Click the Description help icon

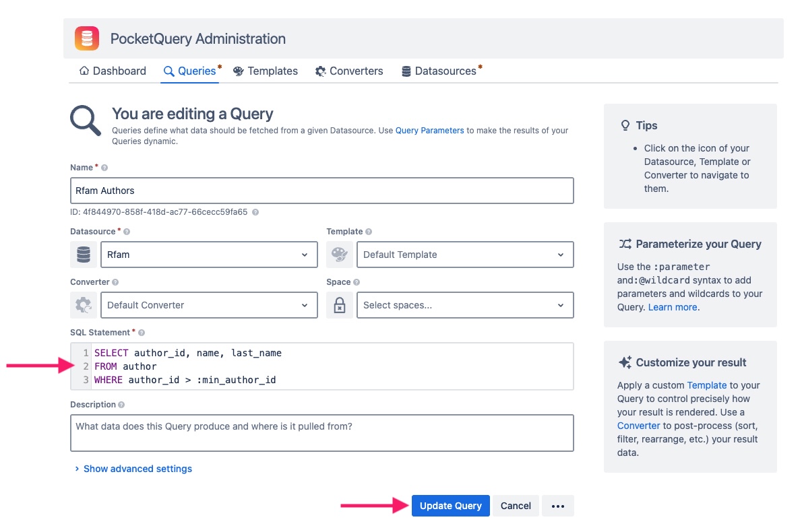pyautogui.click(x=121, y=405)
